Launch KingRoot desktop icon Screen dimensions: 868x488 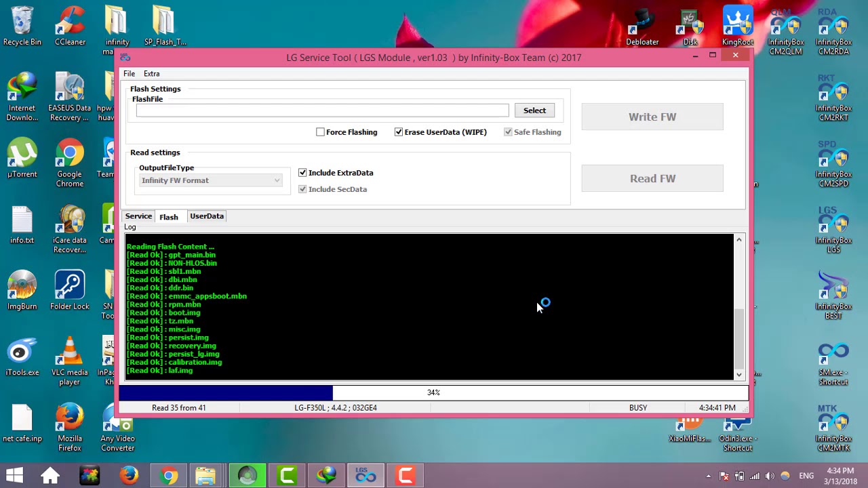click(x=737, y=26)
